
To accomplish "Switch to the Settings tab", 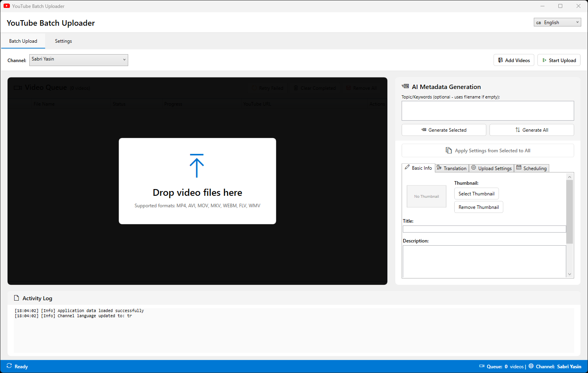I will (63, 41).
